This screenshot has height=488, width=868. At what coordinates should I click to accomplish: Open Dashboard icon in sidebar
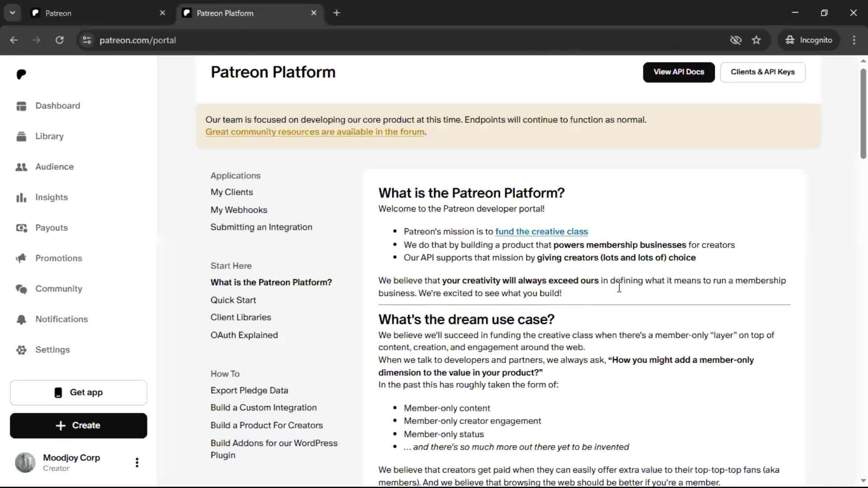tap(21, 106)
